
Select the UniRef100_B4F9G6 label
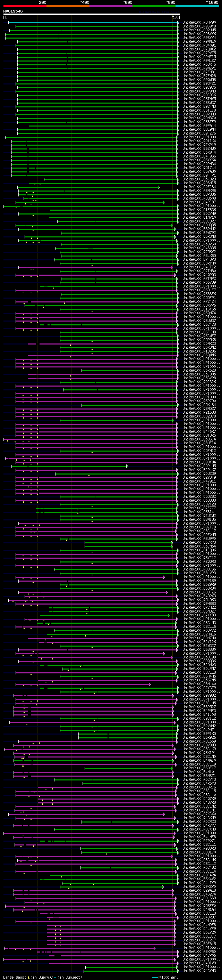click(199, 156)
